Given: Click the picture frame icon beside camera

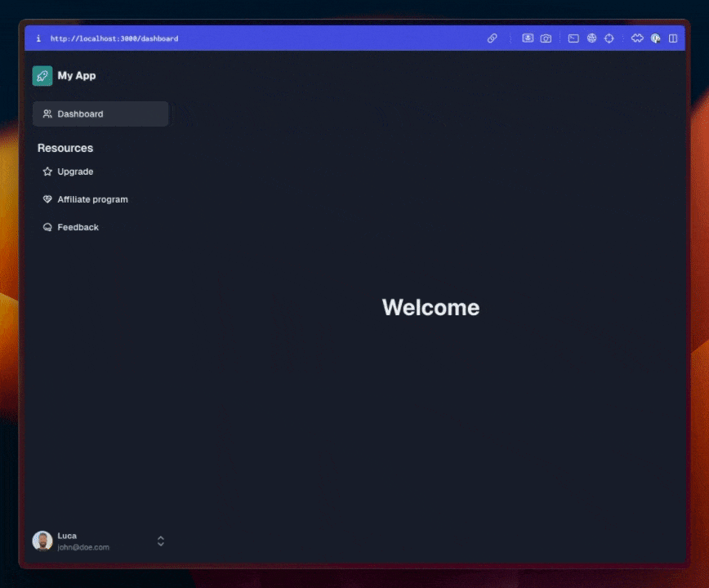Looking at the screenshot, I should click(528, 38).
